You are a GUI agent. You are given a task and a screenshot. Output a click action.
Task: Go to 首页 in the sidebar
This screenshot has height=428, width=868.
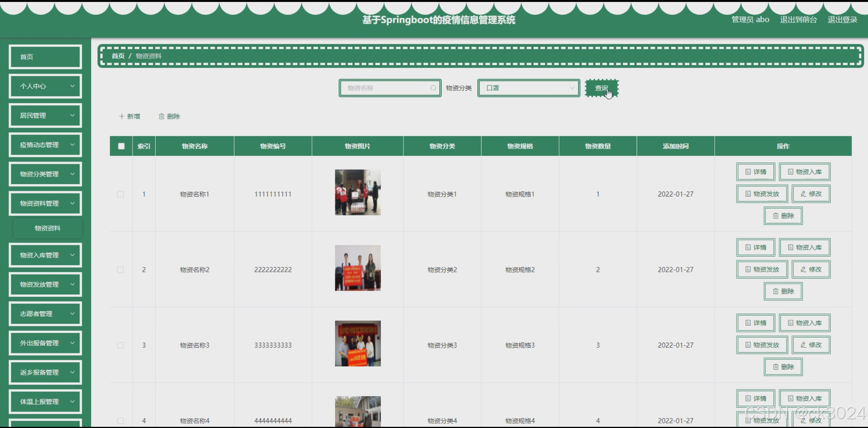pos(45,57)
